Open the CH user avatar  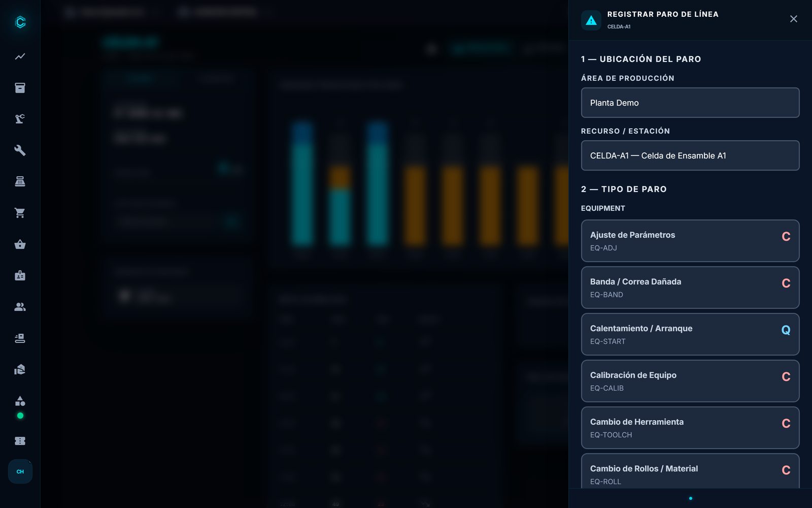20,471
